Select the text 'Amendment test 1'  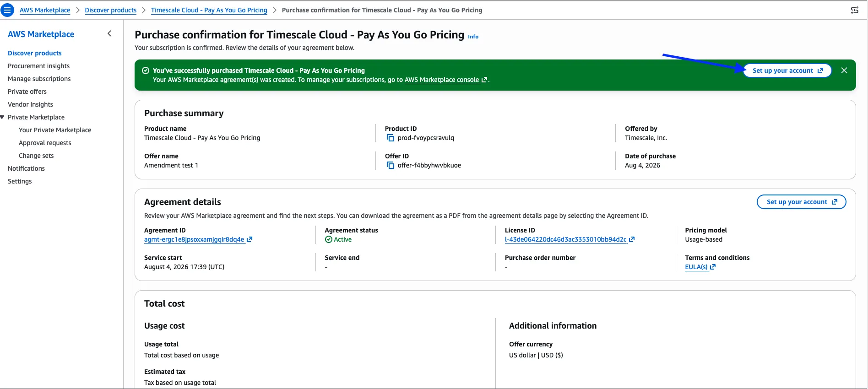(171, 165)
